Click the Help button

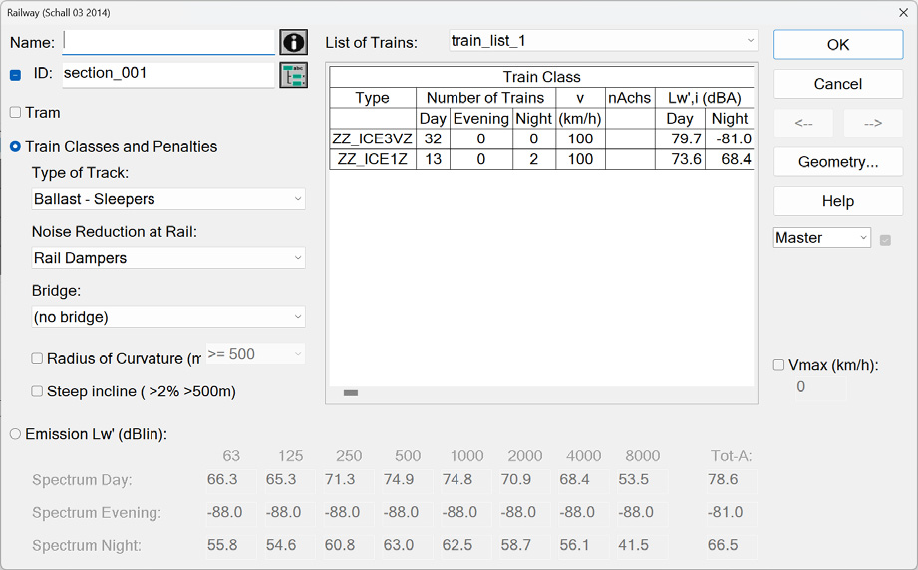pos(838,201)
